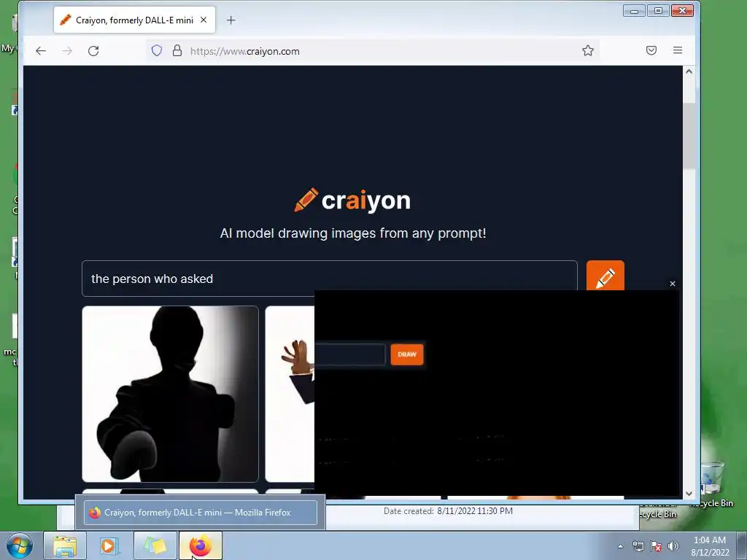Screen dimensions: 747x560
Task: Click the 'AI model drawing images from any prompt!' text
Action: point(353,233)
